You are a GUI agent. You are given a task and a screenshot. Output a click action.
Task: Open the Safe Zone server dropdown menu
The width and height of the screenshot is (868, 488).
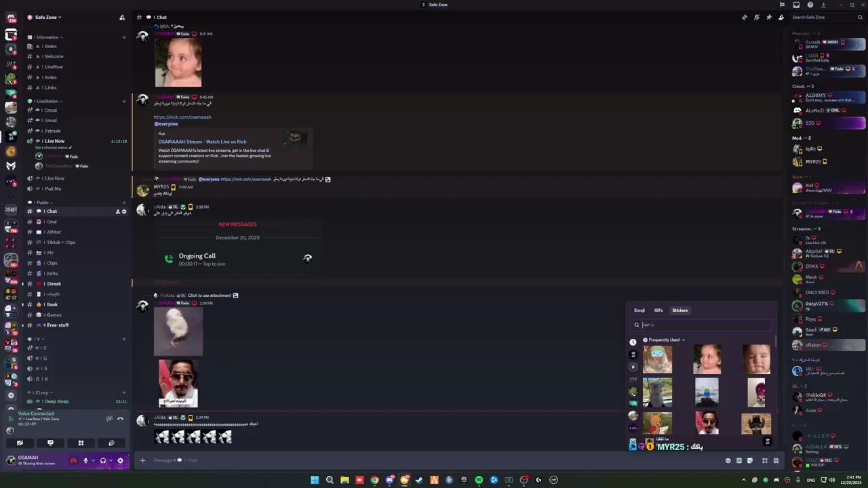(x=47, y=18)
